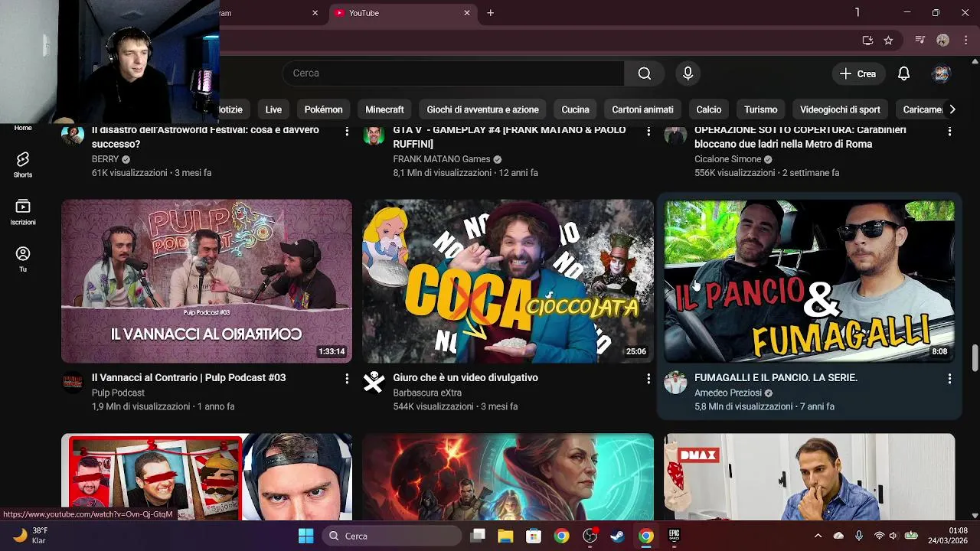This screenshot has height=551, width=980.
Task: Filter by the Calcio chip
Action: tap(709, 109)
